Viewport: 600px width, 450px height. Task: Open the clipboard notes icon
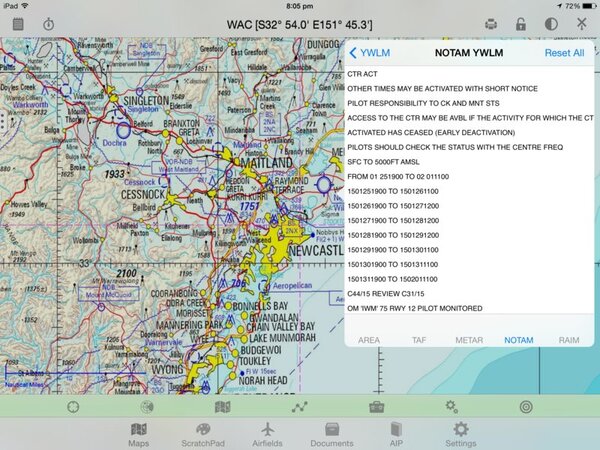point(17,23)
